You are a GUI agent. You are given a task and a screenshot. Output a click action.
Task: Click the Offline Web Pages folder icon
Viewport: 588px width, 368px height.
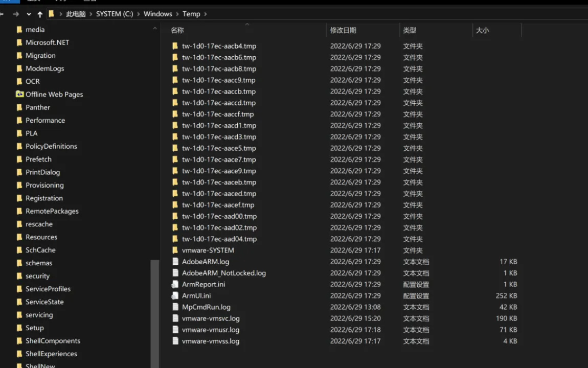pyautogui.click(x=19, y=95)
